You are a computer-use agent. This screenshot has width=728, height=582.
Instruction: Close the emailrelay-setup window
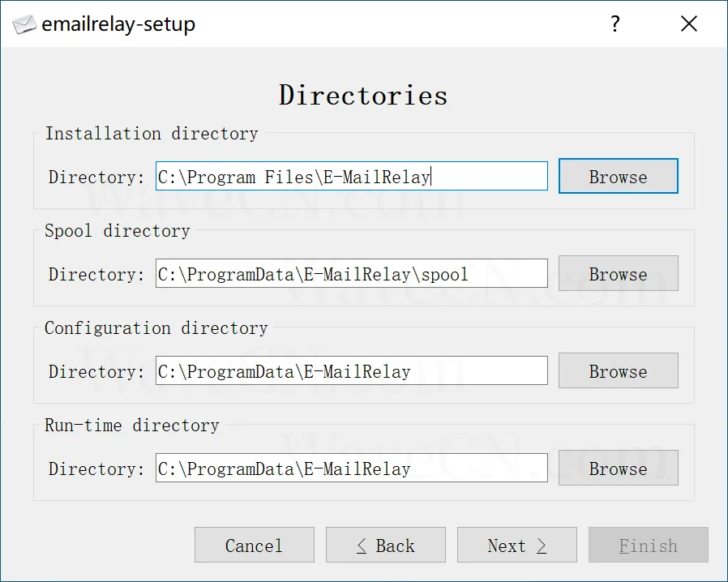[x=689, y=24]
